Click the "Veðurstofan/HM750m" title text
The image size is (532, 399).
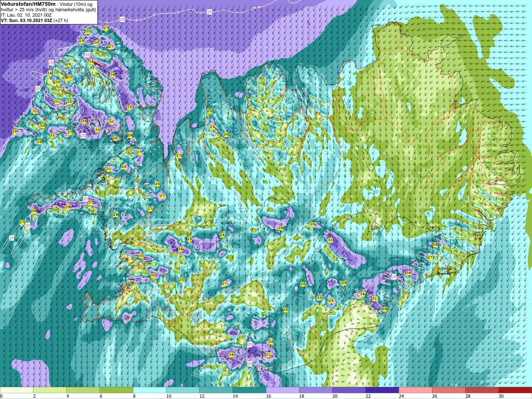click(28, 4)
